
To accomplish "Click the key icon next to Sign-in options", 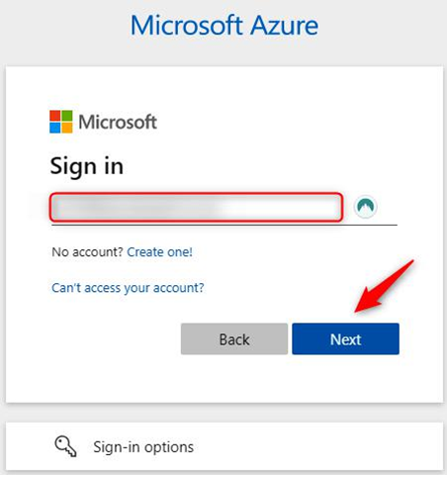I will coord(66,446).
